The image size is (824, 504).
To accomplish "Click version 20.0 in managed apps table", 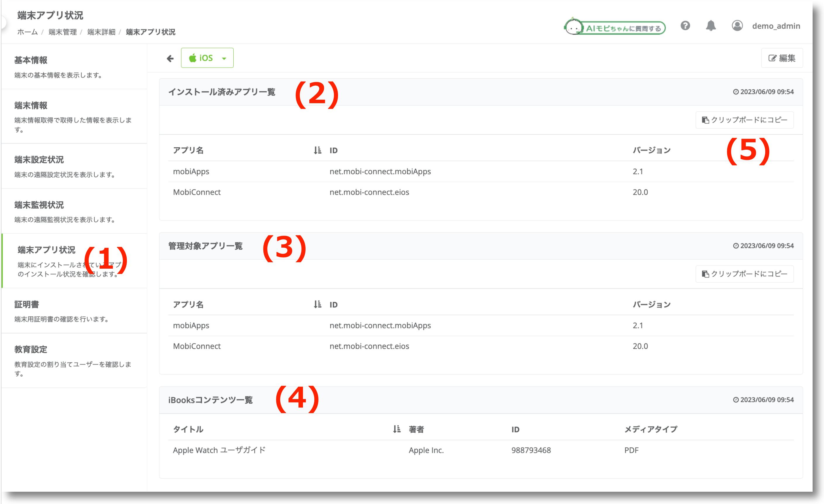I will (640, 346).
